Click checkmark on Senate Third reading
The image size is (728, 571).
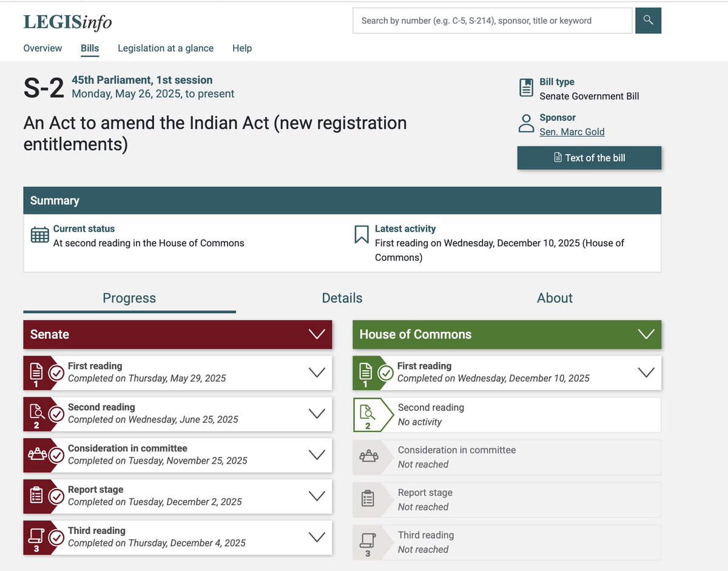pyautogui.click(x=56, y=537)
